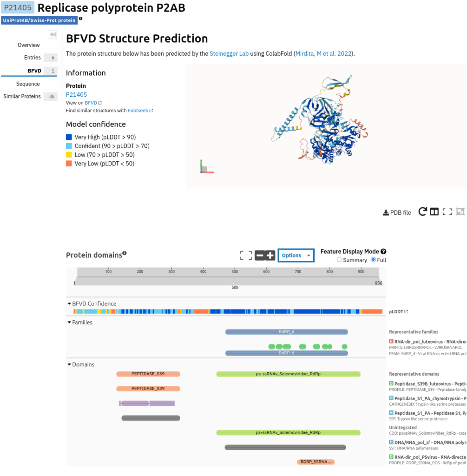Select the Full display mode radio
The height and width of the screenshot is (476, 467).
pyautogui.click(x=373, y=259)
